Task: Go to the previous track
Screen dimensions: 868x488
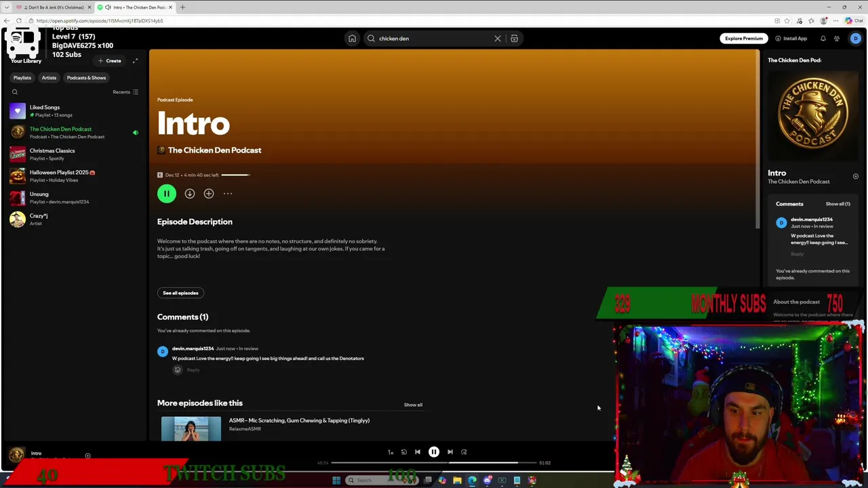Action: [418, 452]
